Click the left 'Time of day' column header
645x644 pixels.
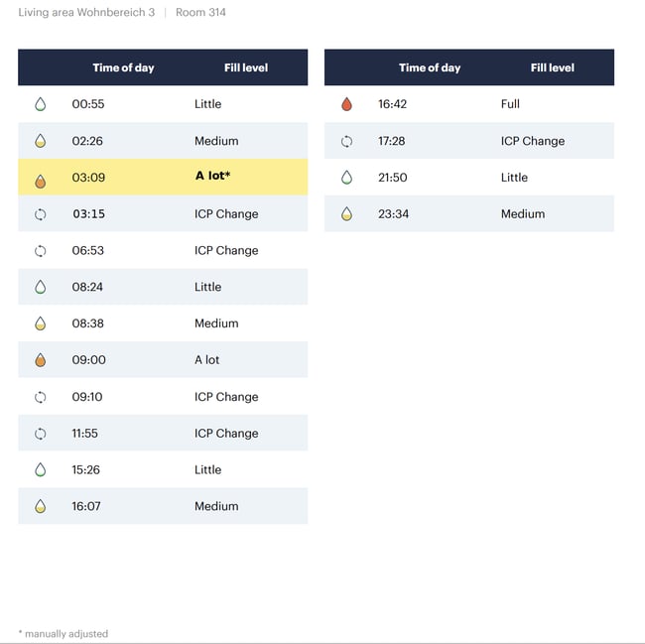tap(123, 67)
